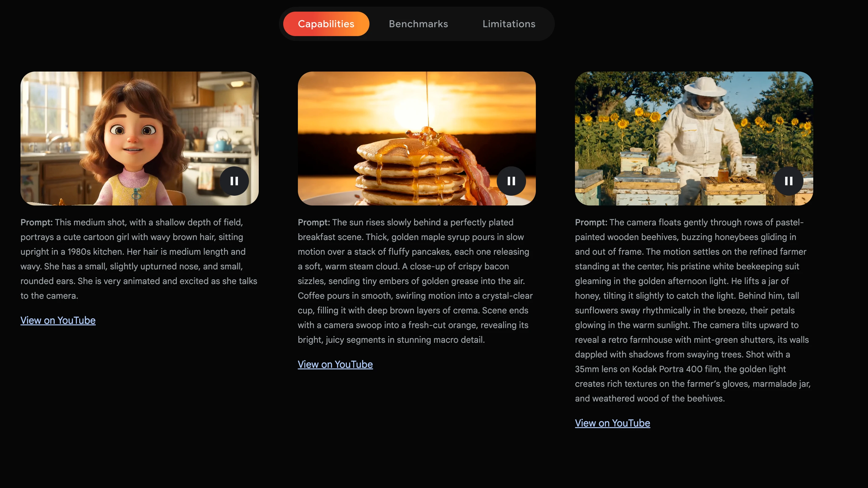Pause the beekeeper sunflower video
Image resolution: width=868 pixels, height=488 pixels.
tap(788, 181)
